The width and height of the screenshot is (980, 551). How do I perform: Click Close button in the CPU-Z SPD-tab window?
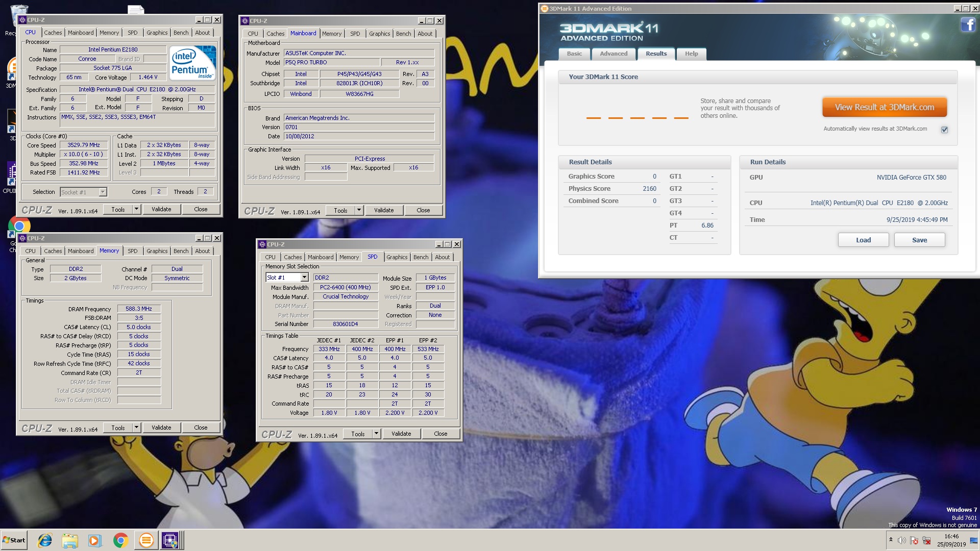pyautogui.click(x=440, y=434)
